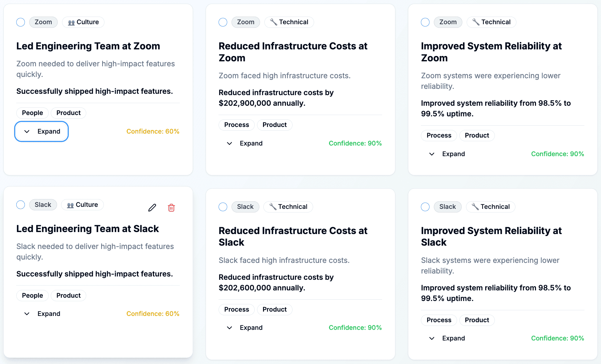Click 'Zoom needed to deliver high-impact features' text
The image size is (601, 364).
point(96,64)
